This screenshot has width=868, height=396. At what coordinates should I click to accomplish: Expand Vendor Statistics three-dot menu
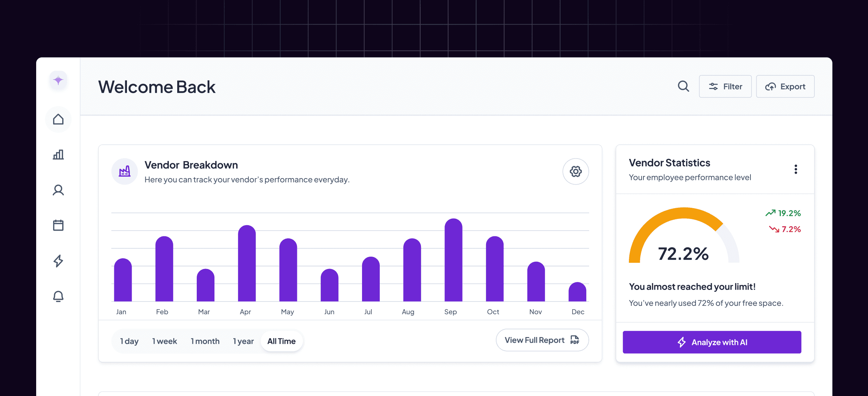(x=796, y=169)
